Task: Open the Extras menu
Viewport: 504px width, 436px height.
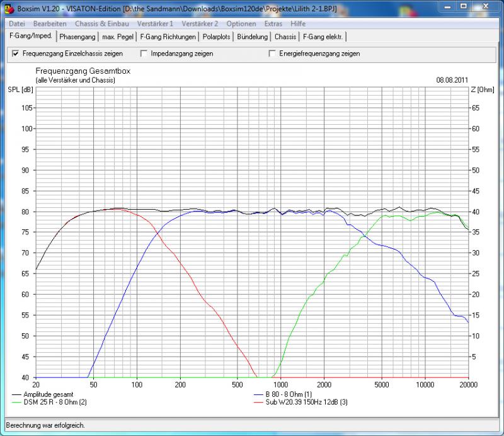Action: (273, 24)
